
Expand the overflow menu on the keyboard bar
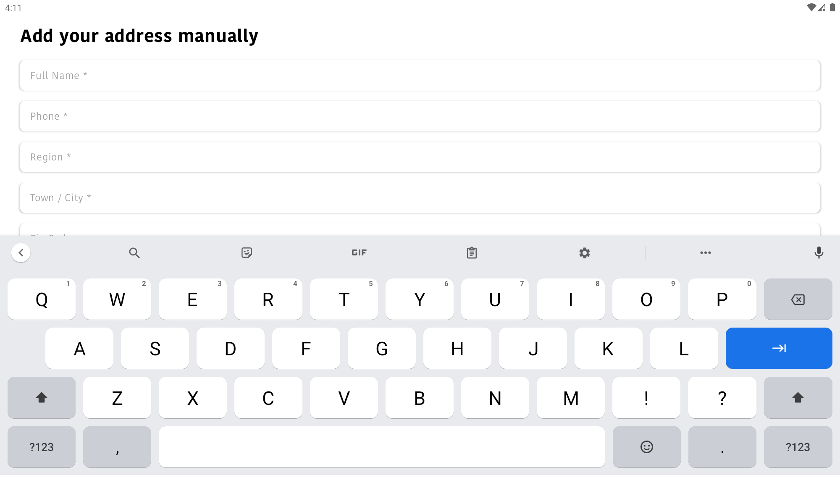point(705,252)
